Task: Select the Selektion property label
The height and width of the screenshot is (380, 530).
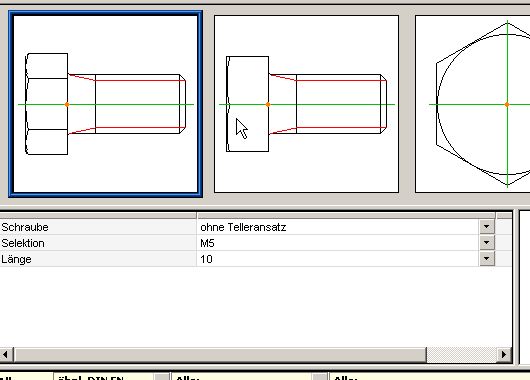Action: tap(23, 243)
